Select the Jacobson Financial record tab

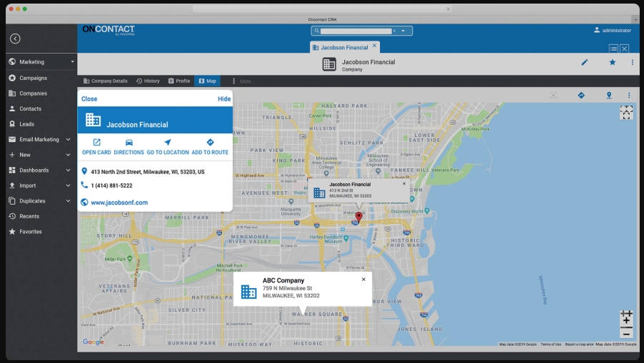pyautogui.click(x=344, y=48)
